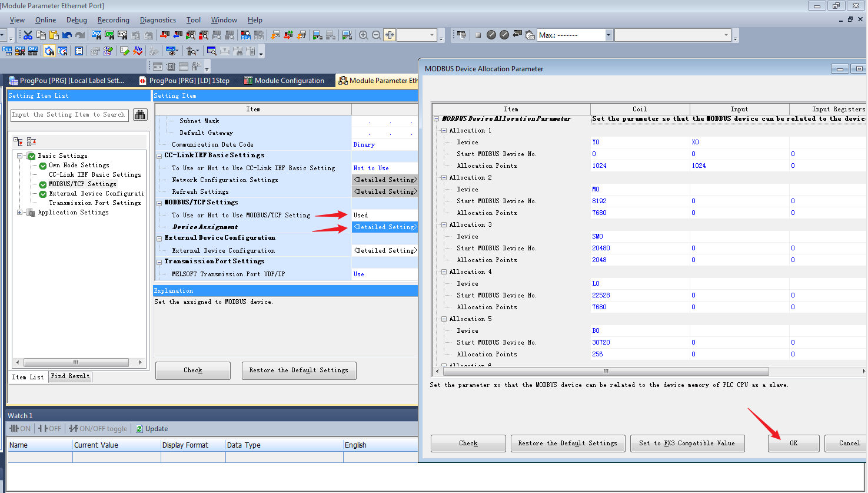Click the collapse-all tree icon
Image resolution: width=868 pixels, height=493 pixels.
[32, 142]
